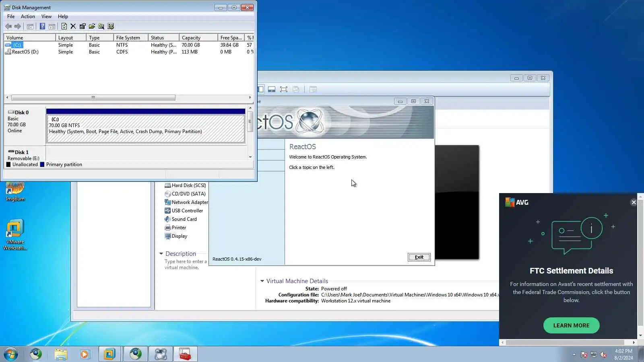Click the VMware description text field
This screenshot has width=644, height=362.
(x=186, y=265)
